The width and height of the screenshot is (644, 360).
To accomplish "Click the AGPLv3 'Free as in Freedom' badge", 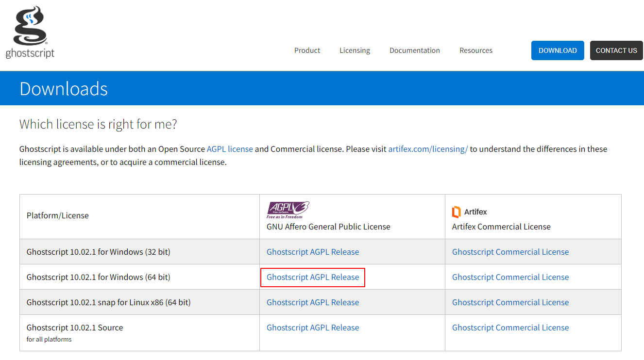I will [288, 210].
